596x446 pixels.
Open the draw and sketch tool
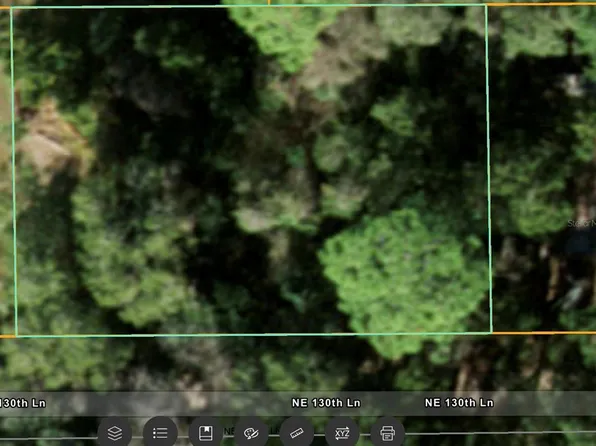point(251,433)
